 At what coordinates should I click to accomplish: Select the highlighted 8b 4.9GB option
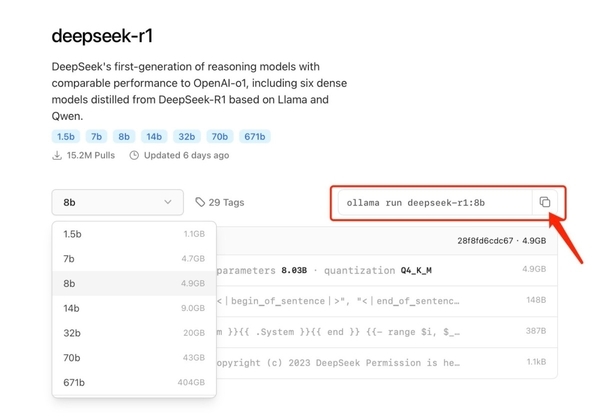[x=133, y=283]
